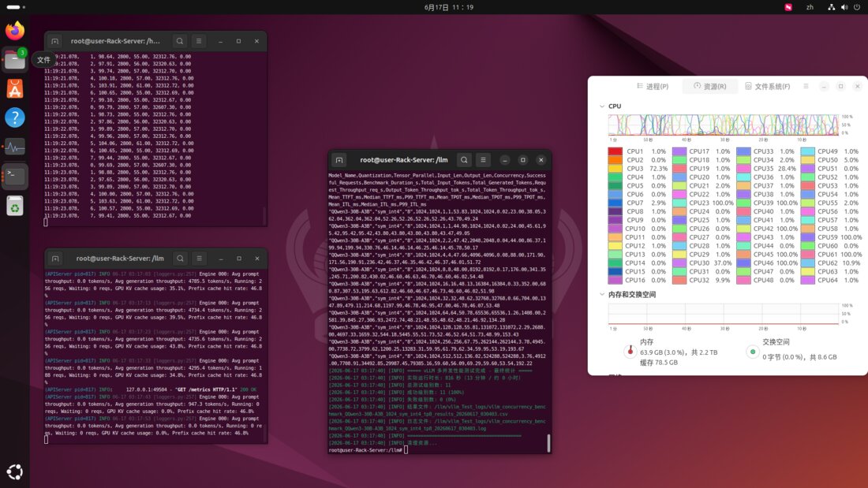
Task: Open the Files app in the dock
Action: (15, 59)
